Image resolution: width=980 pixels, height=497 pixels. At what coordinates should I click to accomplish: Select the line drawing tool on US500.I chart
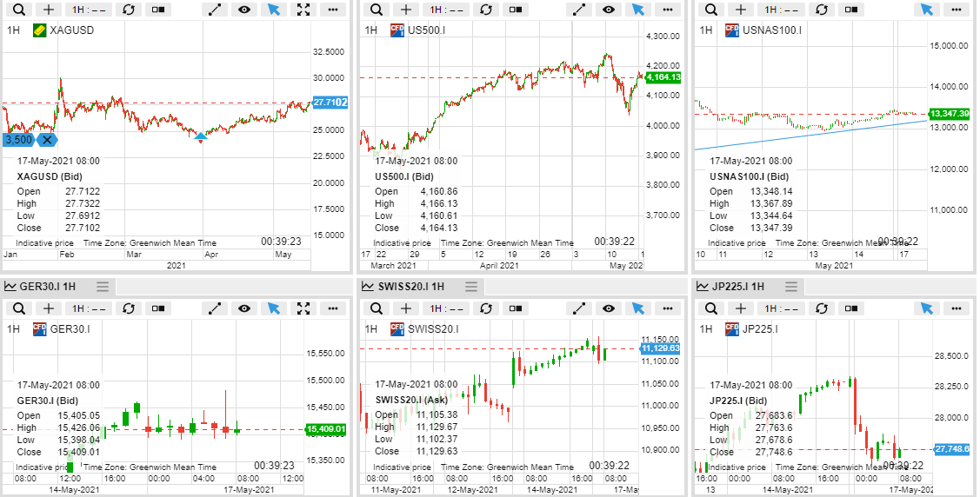(x=579, y=10)
